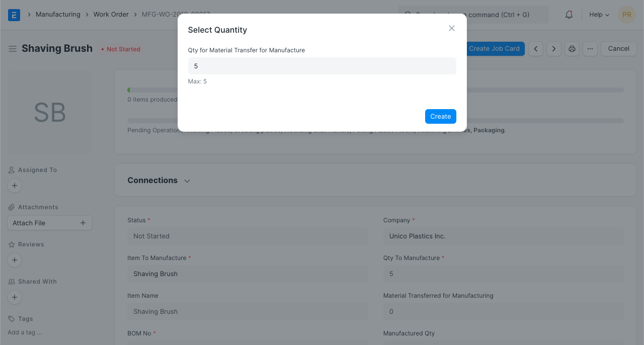The width and height of the screenshot is (644, 345).
Task: Cancel the work order
Action: [618, 48]
